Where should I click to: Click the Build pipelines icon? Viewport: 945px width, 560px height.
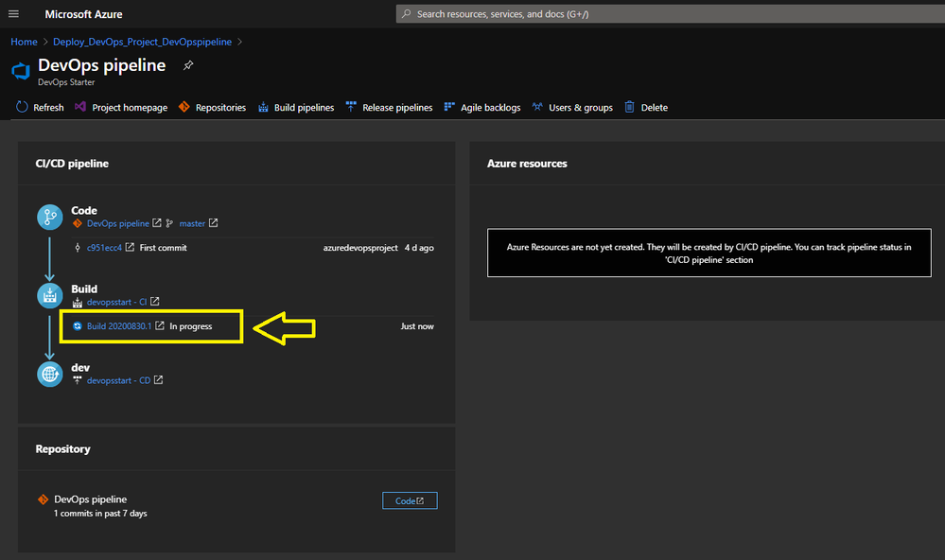pyautogui.click(x=263, y=107)
